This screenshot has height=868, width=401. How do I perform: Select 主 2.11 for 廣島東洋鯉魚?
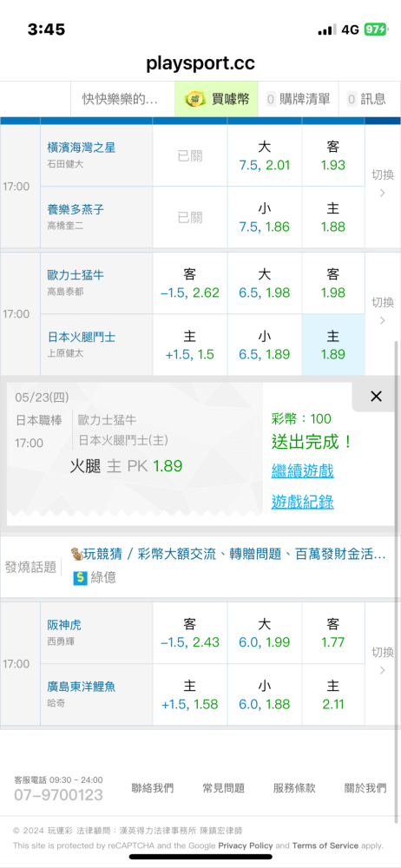(x=333, y=694)
